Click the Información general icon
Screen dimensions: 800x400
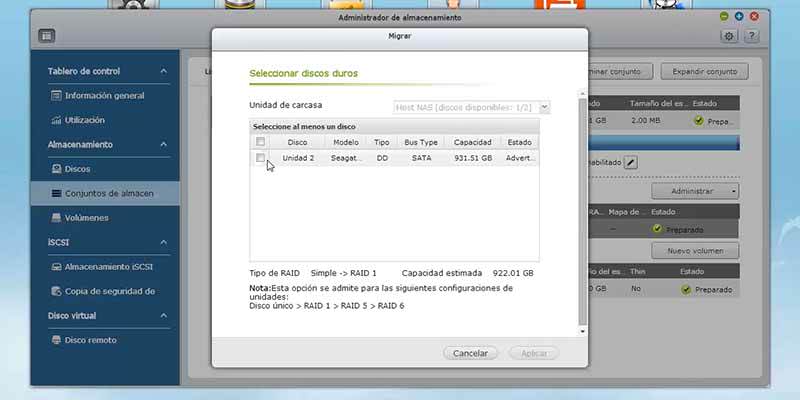pyautogui.click(x=56, y=95)
